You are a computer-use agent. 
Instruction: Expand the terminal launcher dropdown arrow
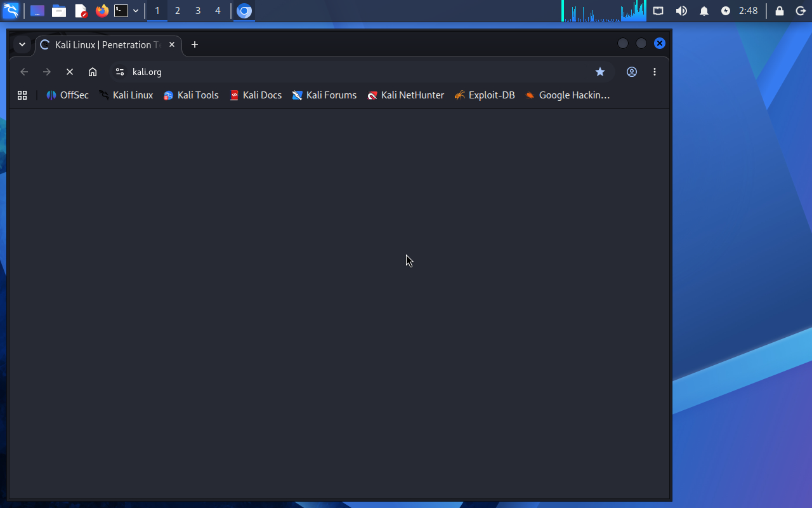[136, 11]
